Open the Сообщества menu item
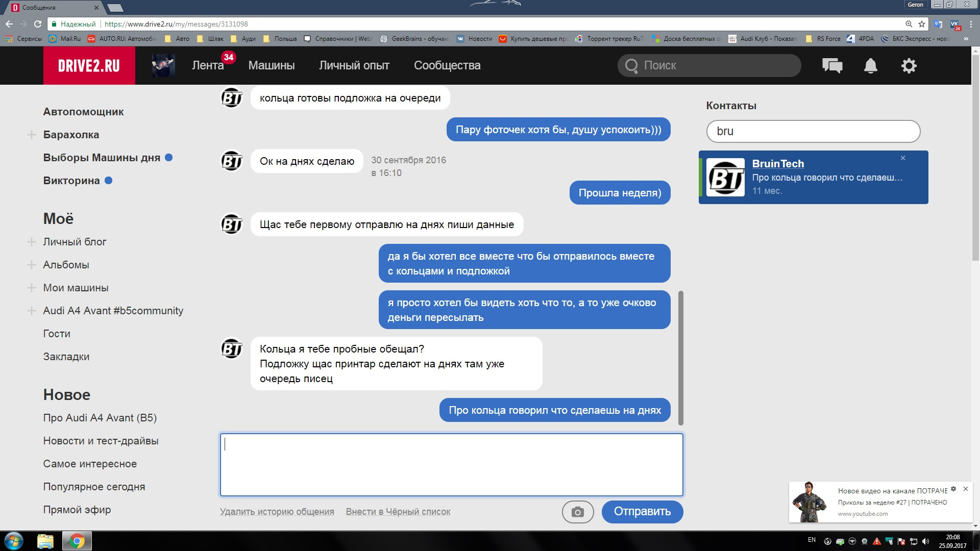This screenshot has width=980, height=551. (x=447, y=66)
